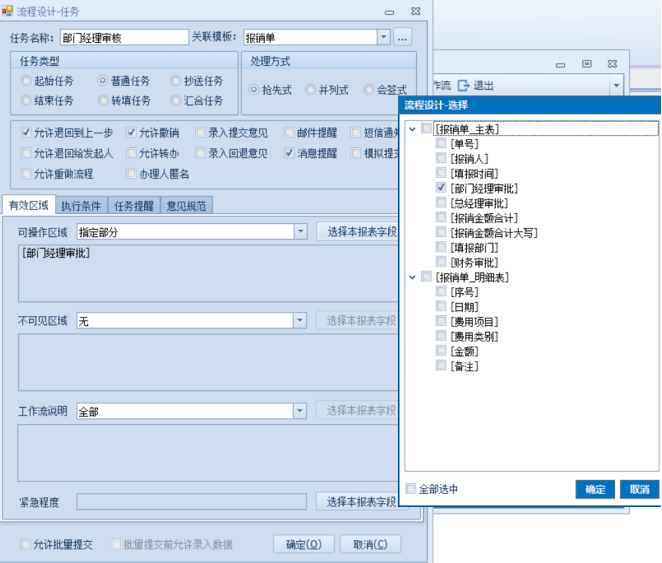Open the 可操作区域 dropdown list
Image resolution: width=662 pixels, height=563 pixels.
pyautogui.click(x=300, y=232)
